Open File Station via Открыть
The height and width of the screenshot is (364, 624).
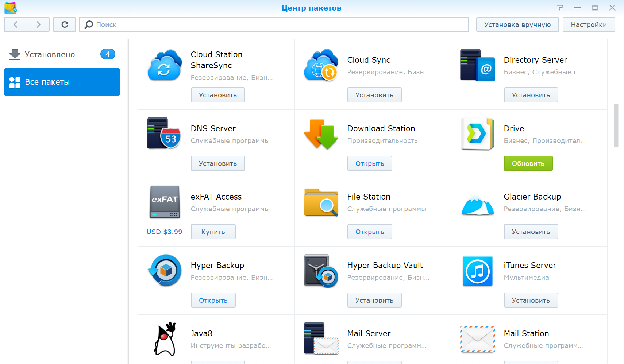pyautogui.click(x=370, y=232)
